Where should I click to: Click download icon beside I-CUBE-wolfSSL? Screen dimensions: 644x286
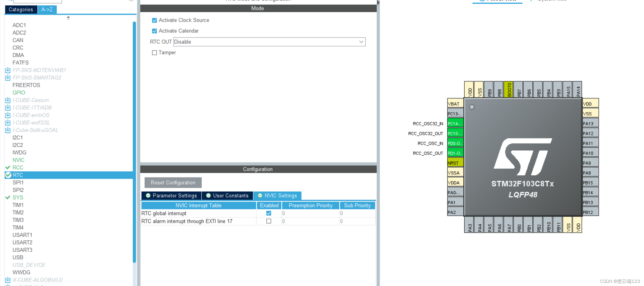click(x=8, y=122)
